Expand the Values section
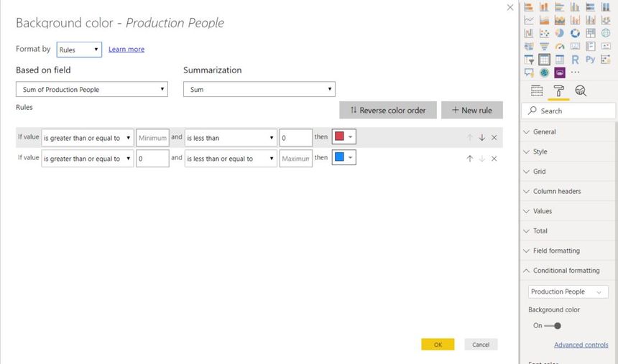618x364 pixels. point(568,211)
